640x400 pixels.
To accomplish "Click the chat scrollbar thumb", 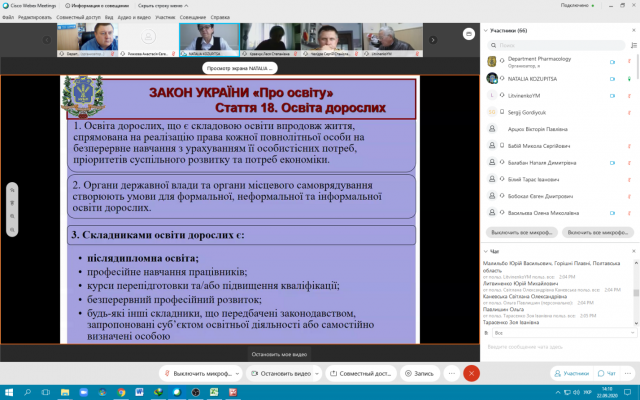I will point(636,293).
